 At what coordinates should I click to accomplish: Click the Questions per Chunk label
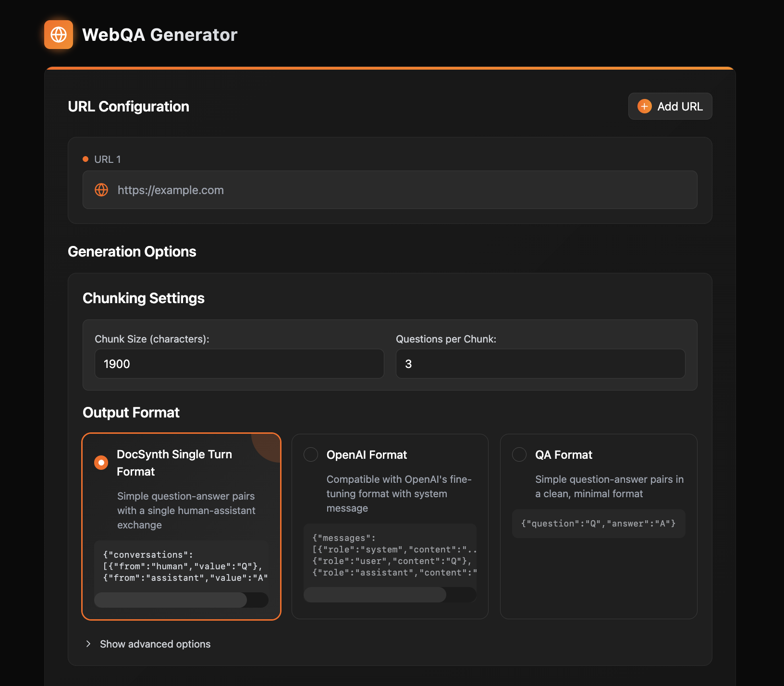tap(446, 339)
